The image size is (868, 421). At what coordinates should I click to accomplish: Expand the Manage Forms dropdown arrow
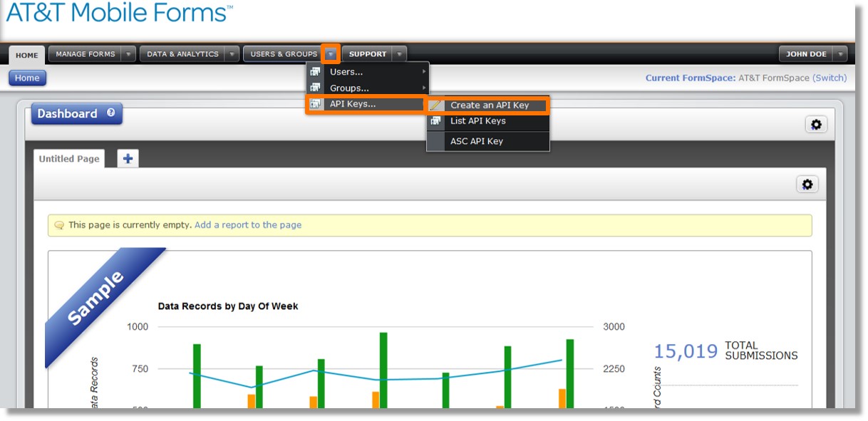[128, 54]
